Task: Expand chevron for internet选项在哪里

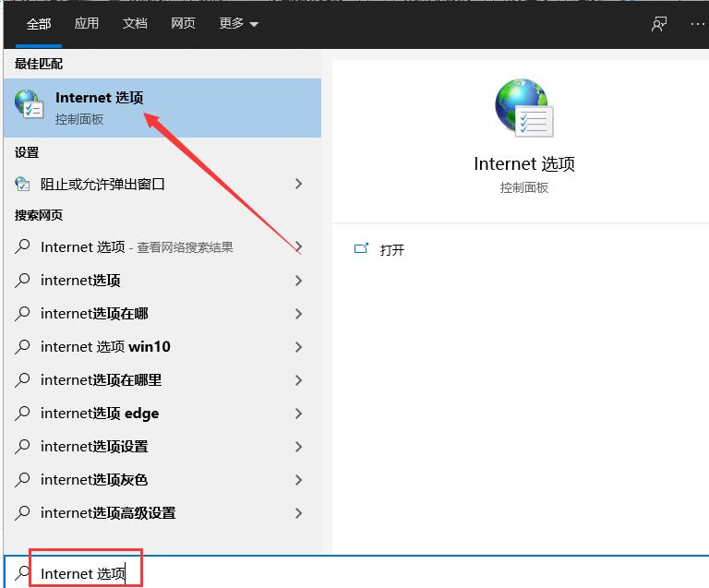Action: coord(298,380)
